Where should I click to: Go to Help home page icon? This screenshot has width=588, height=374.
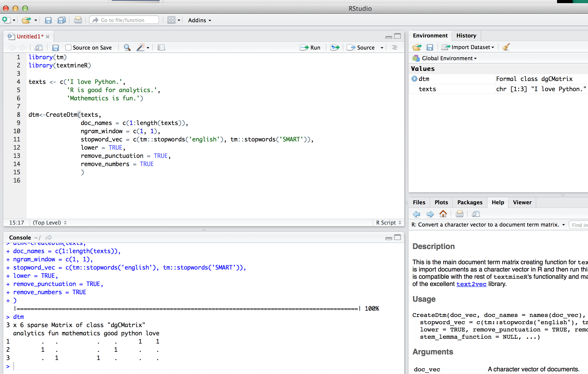(443, 214)
